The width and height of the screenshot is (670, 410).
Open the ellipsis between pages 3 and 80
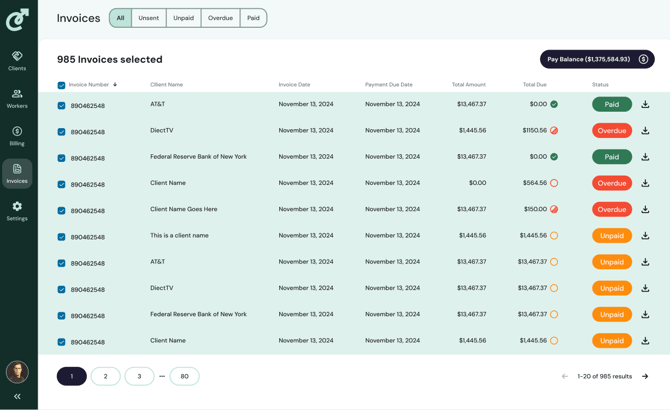(162, 376)
